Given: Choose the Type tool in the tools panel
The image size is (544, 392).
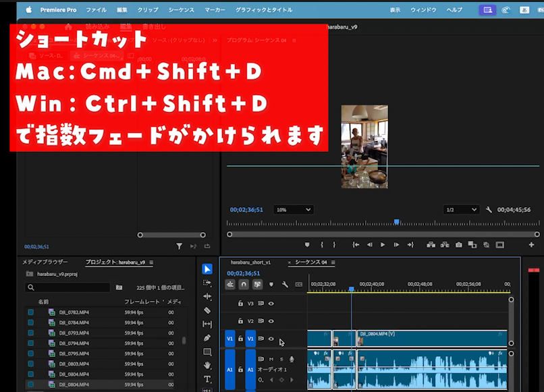Looking at the screenshot, I should (x=207, y=379).
